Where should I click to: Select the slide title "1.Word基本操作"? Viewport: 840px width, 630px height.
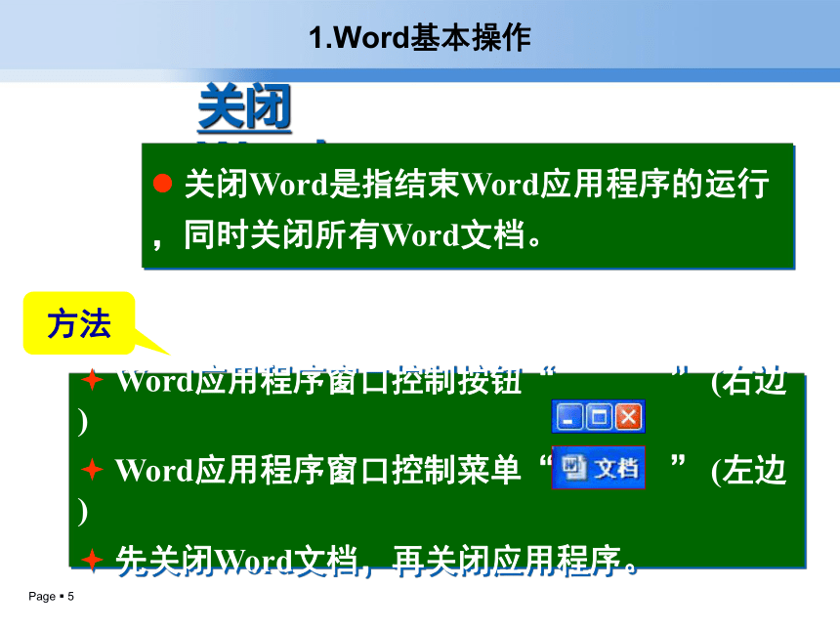coord(419,38)
